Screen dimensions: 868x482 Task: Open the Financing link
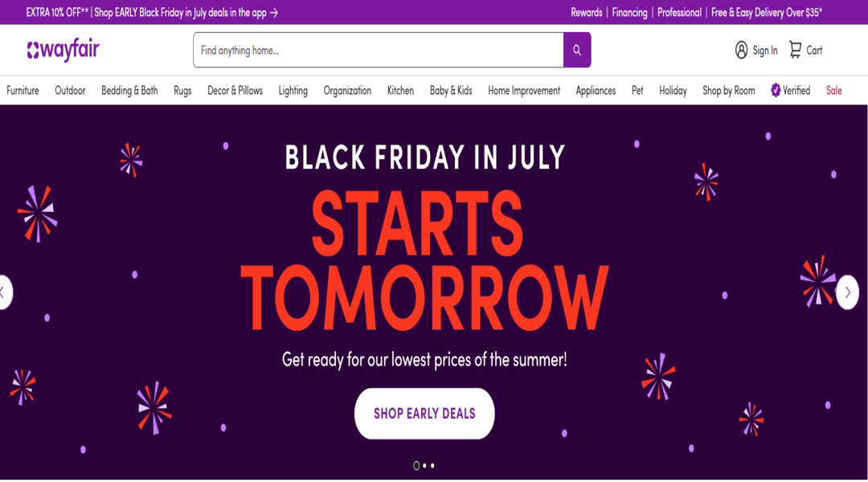pyautogui.click(x=629, y=13)
